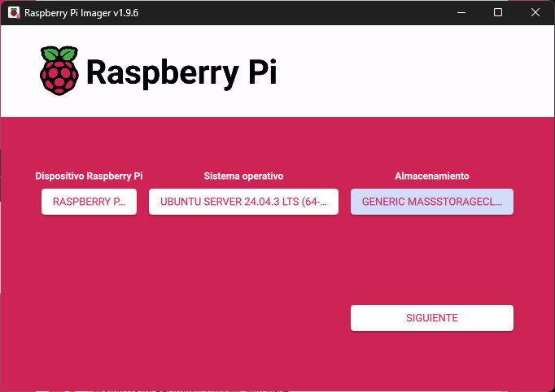Click red background above the Sistema operativo label
Image resolution: width=555 pixels, height=392 pixels.
tap(243, 145)
